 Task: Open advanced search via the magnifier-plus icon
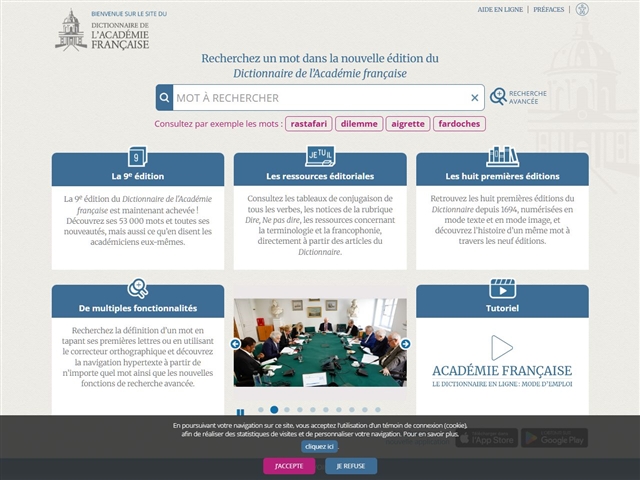click(x=498, y=97)
